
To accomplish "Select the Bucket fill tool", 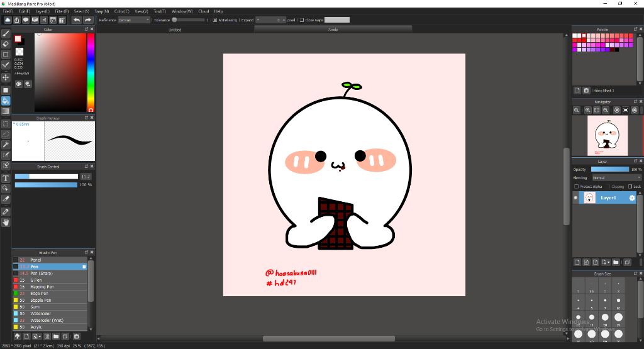I will point(6,101).
